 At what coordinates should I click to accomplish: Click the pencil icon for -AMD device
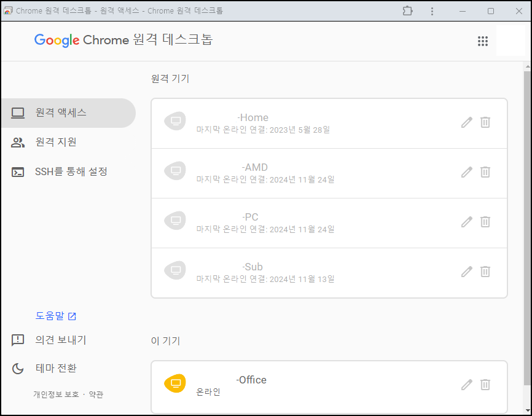pyautogui.click(x=467, y=172)
